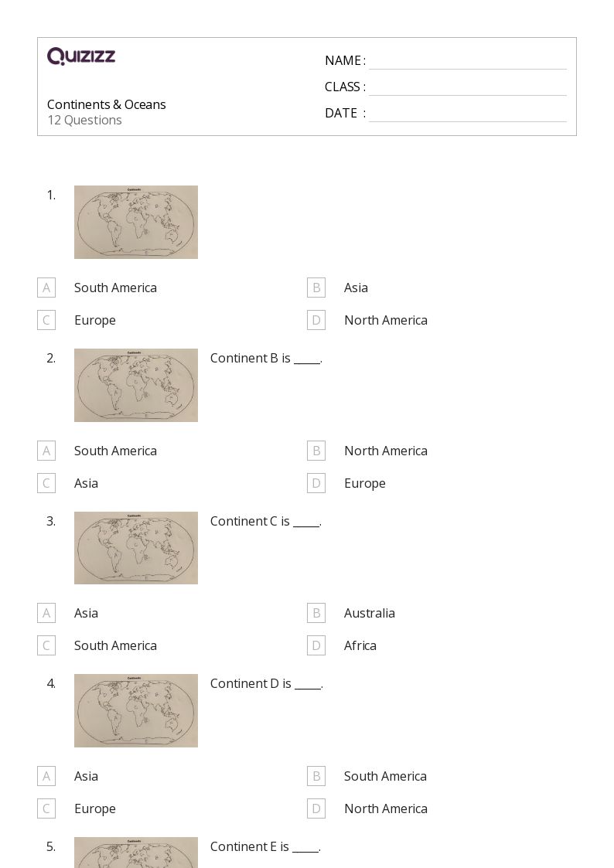Check box D Africa in question 3
This screenshot has width=614, height=868.
pos(316,645)
